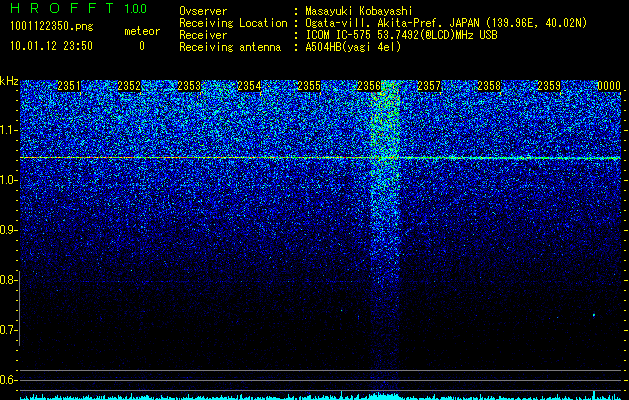Click the meteor count 0
Screen dimensions: 629x400
click(x=142, y=46)
